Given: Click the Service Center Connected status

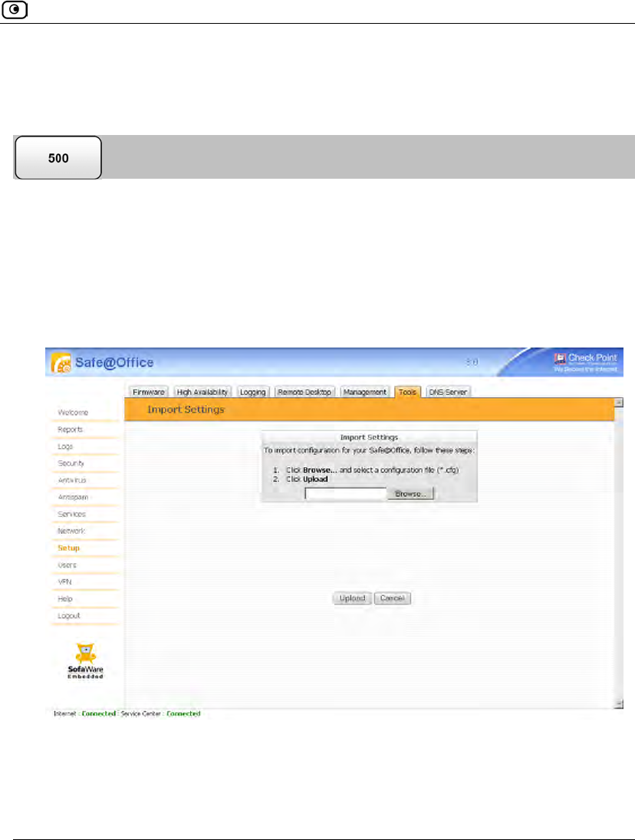Looking at the screenshot, I should (x=160, y=713).
